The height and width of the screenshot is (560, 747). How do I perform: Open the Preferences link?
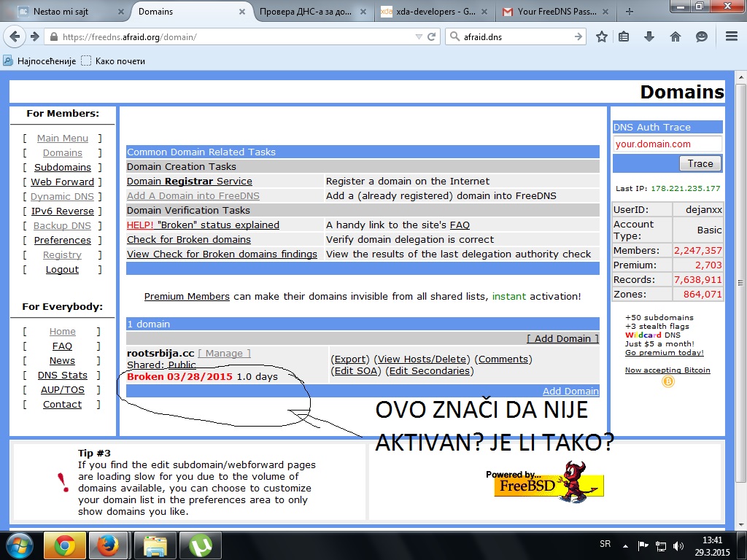click(x=63, y=241)
